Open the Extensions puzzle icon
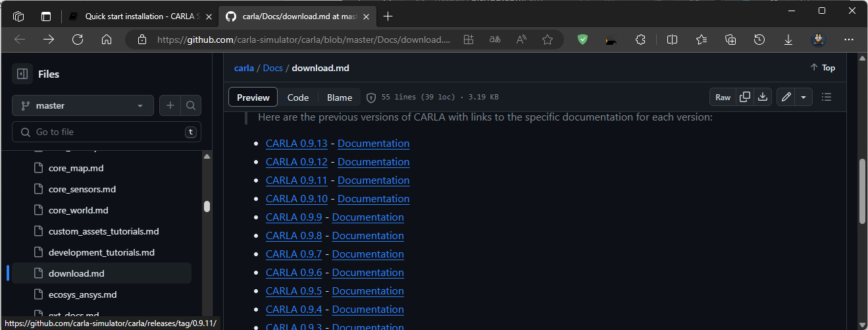The image size is (868, 330). click(x=640, y=40)
